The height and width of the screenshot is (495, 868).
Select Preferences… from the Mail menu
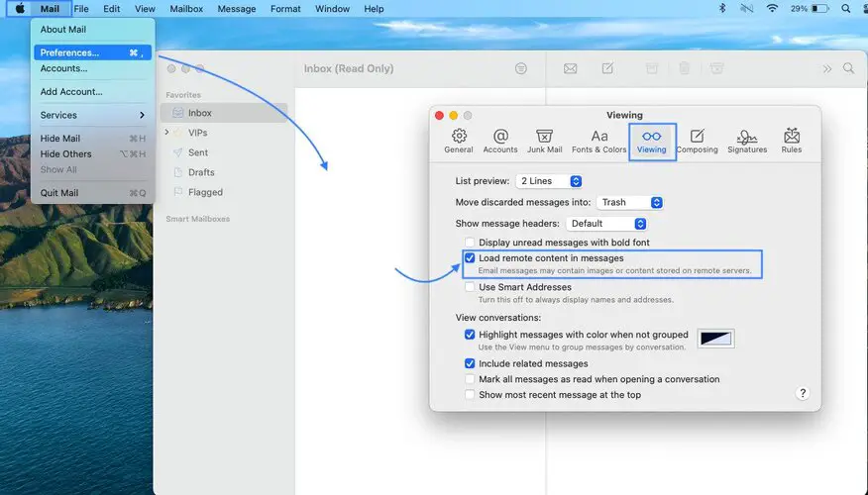point(69,52)
